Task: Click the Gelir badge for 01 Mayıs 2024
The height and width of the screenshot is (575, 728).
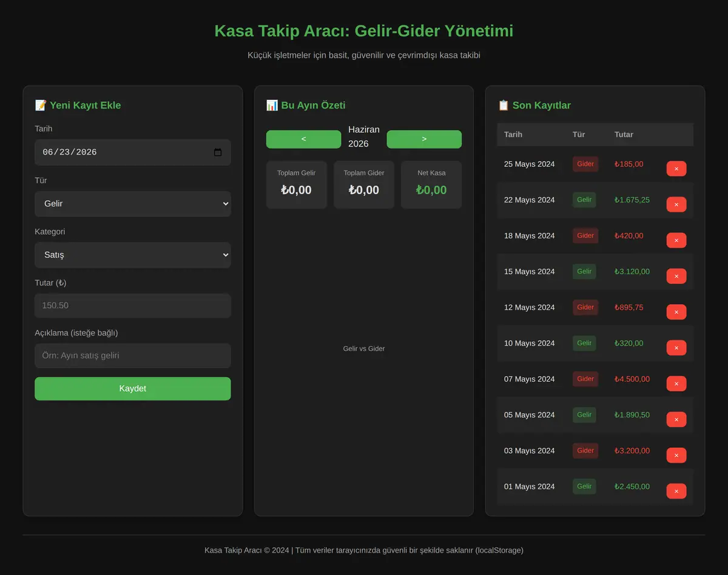Action: 584,486
